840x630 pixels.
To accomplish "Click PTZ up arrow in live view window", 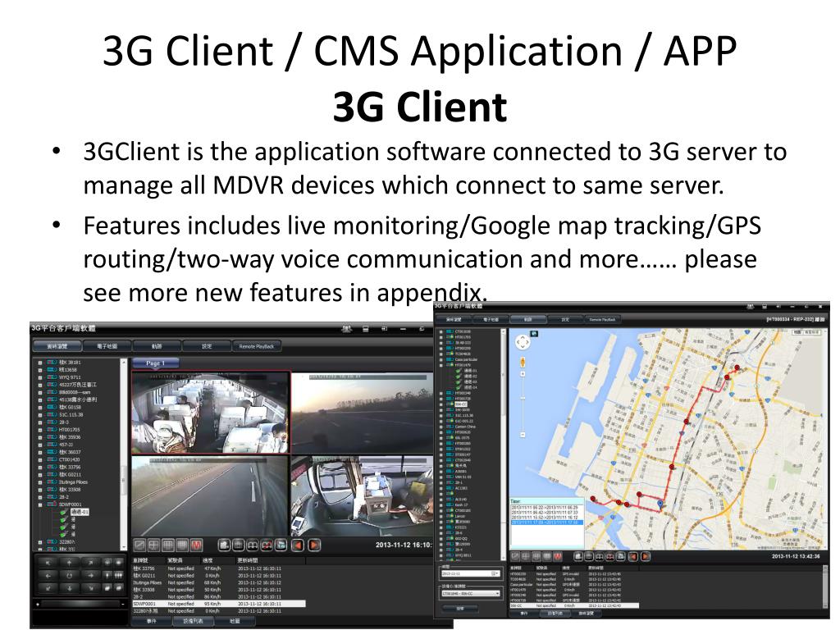I will point(69,563).
